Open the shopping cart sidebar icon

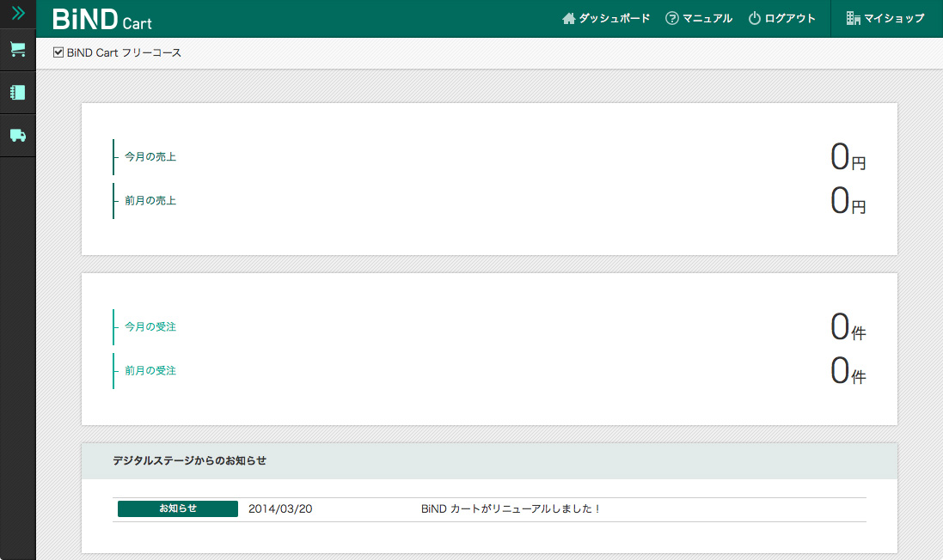tap(18, 50)
